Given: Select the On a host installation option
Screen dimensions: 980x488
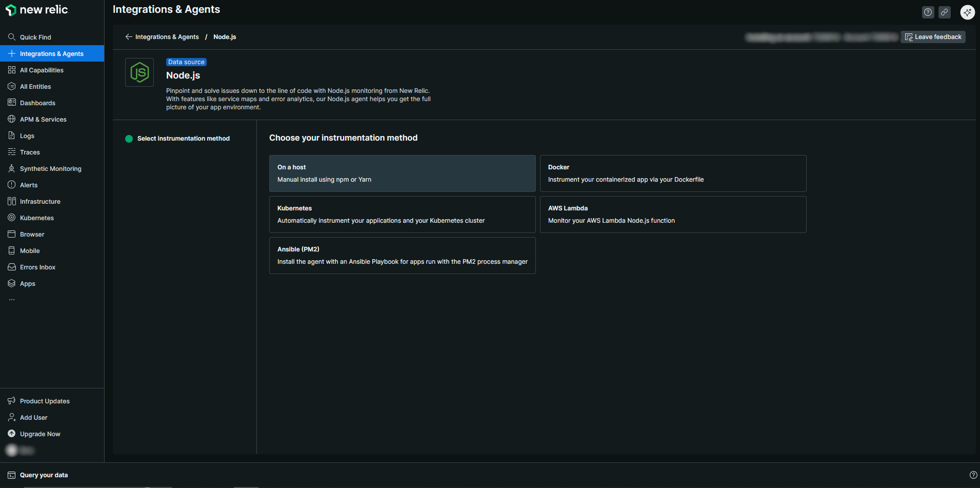Looking at the screenshot, I should pyautogui.click(x=402, y=173).
